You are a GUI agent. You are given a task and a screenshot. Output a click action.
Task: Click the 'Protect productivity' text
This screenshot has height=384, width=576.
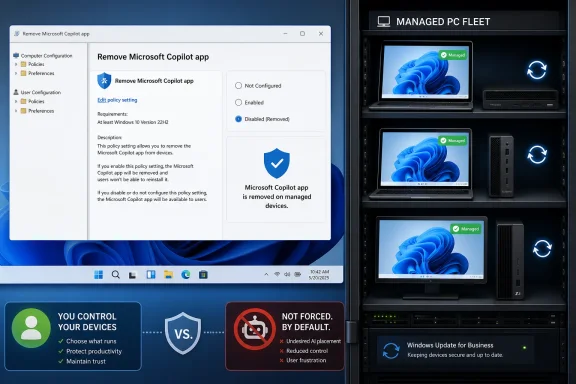[x=94, y=351]
